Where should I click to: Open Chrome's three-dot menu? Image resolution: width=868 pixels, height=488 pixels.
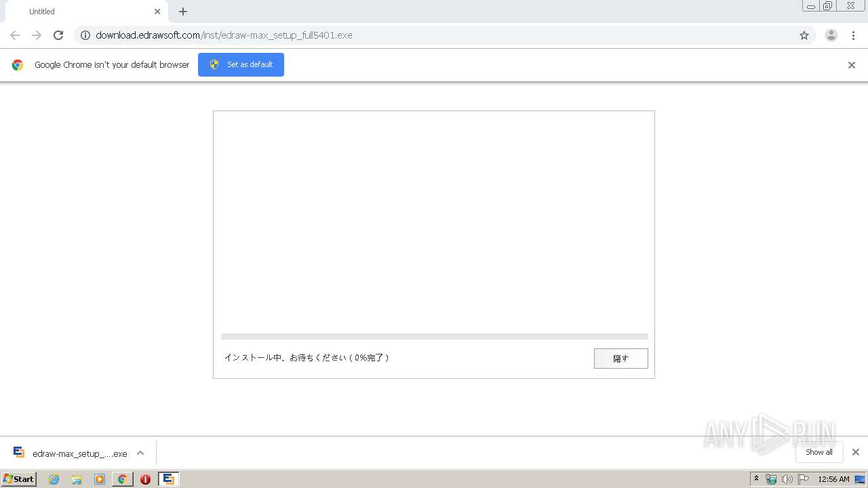coord(853,35)
